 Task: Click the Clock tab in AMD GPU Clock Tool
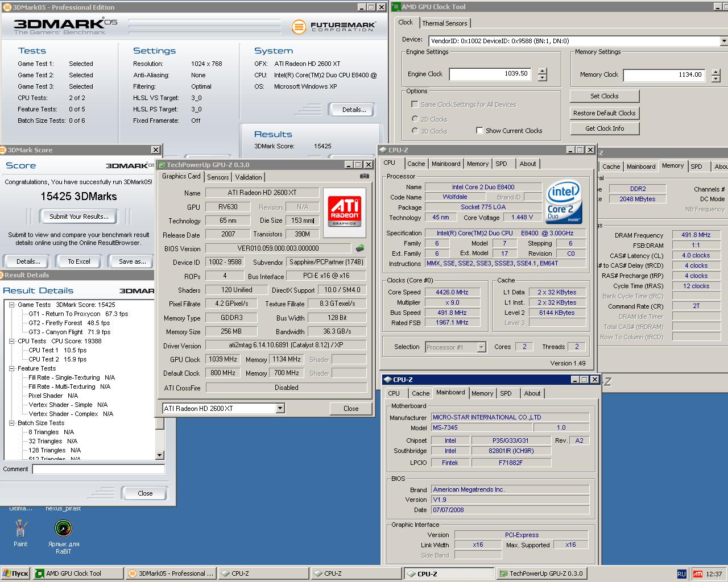(x=406, y=22)
